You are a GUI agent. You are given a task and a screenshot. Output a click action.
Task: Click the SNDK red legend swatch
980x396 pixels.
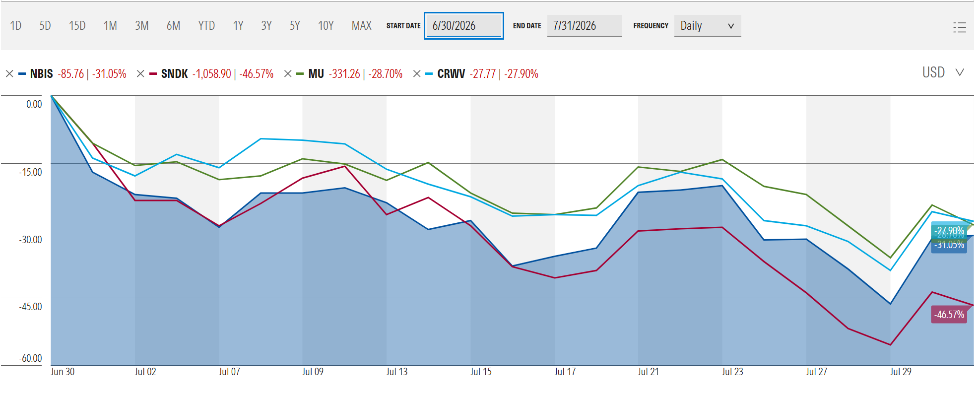tap(153, 74)
